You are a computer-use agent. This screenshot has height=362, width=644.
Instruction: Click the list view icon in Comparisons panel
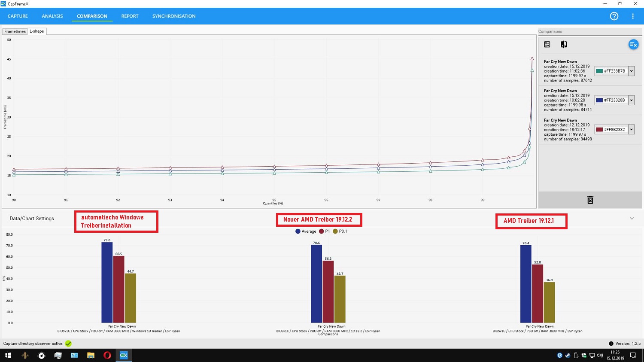click(x=547, y=44)
